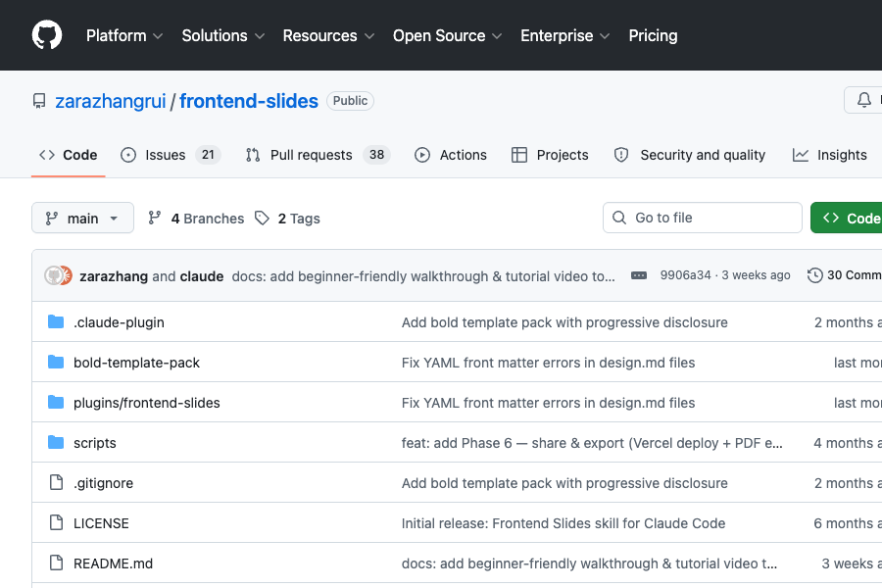Open the frontend-slides repository link

pos(249,101)
